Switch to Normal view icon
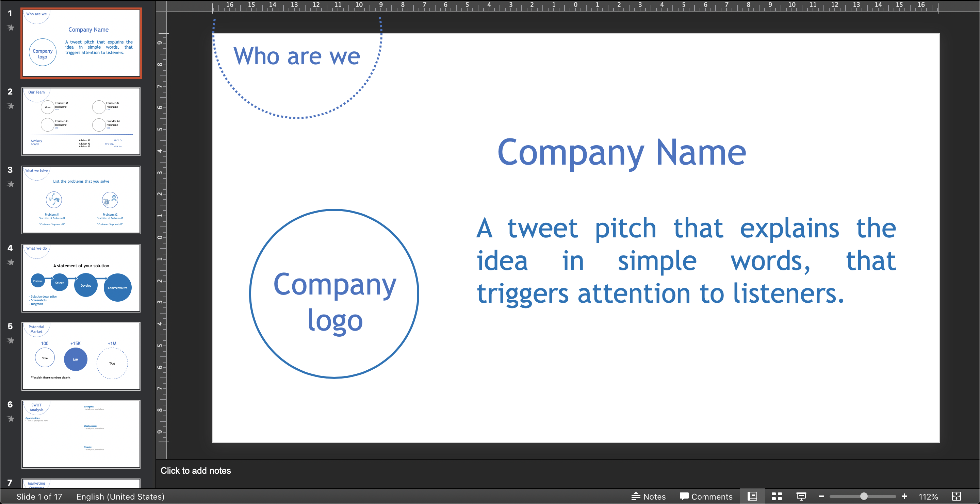This screenshot has height=504, width=980. coord(752,497)
